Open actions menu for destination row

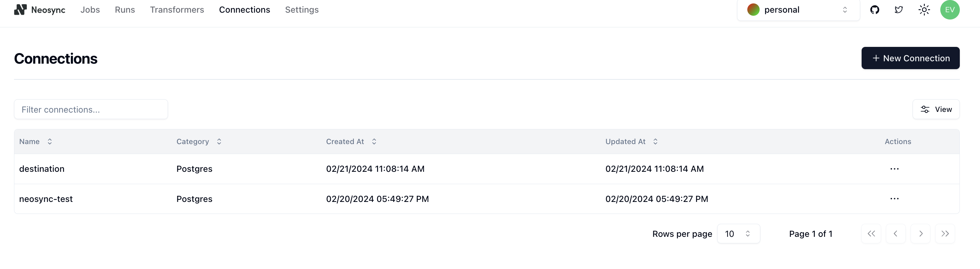click(894, 169)
